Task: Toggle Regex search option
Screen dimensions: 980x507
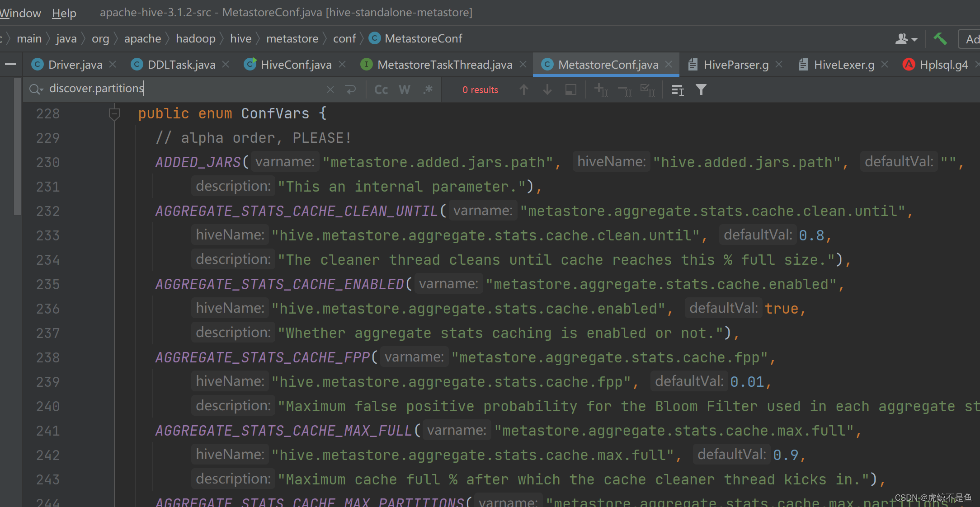Action: tap(428, 89)
